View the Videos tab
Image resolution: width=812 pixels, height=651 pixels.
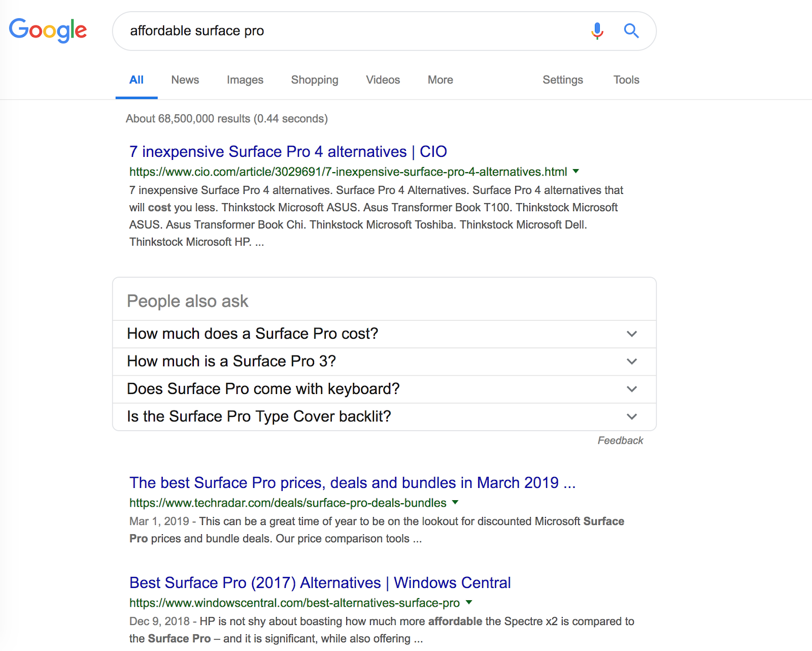click(x=383, y=80)
